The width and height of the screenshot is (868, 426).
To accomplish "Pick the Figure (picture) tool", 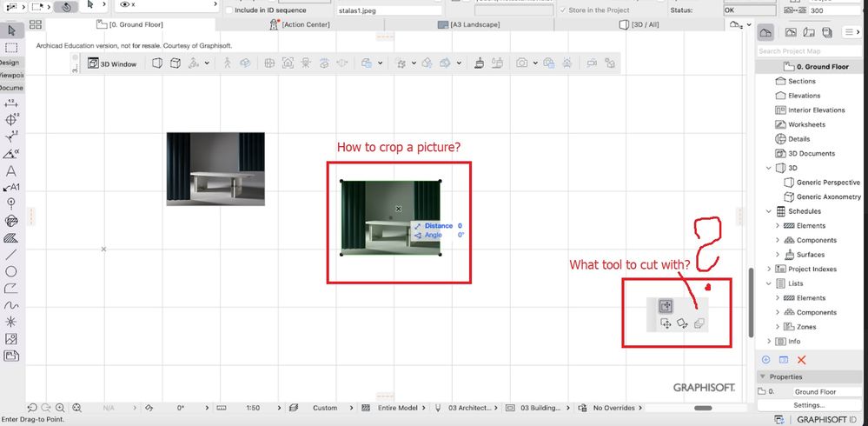I will point(11,339).
